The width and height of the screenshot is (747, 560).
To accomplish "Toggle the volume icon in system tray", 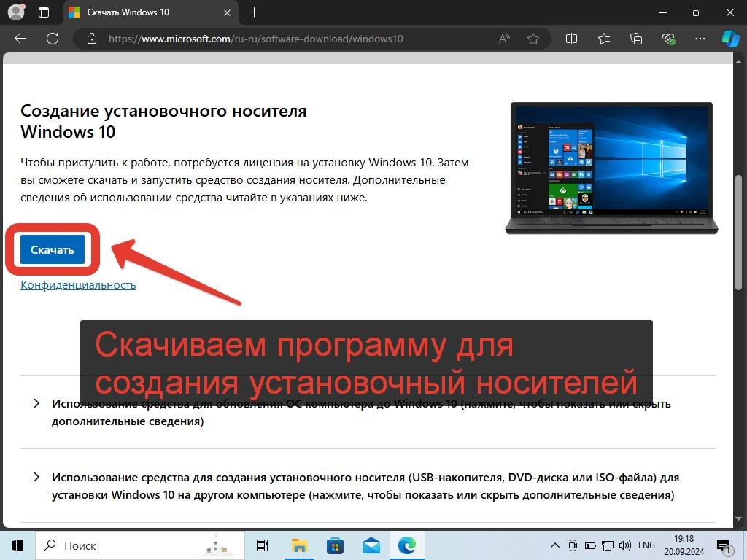I will [624, 545].
